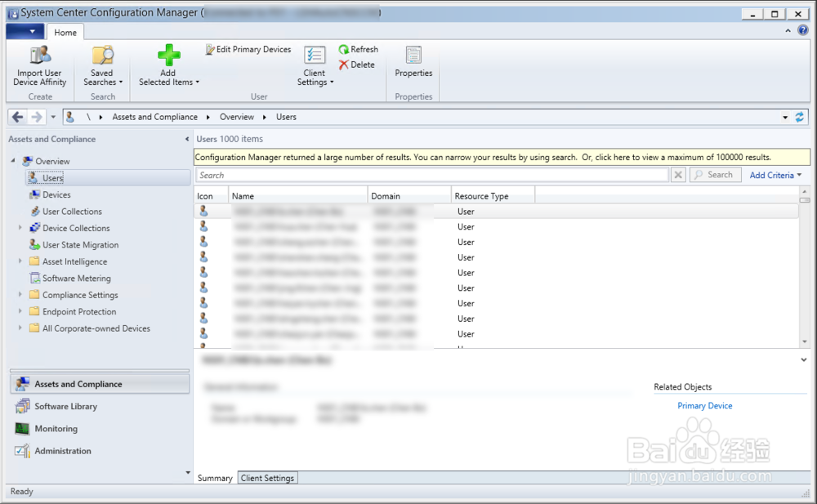Expand Endpoint Protection node
This screenshot has height=504, width=817.
[20, 310]
